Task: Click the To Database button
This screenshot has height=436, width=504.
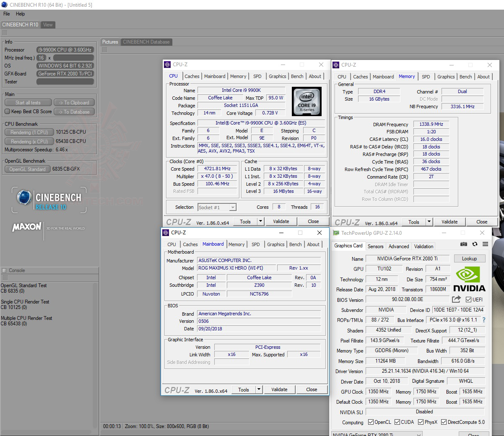Action: click(74, 112)
